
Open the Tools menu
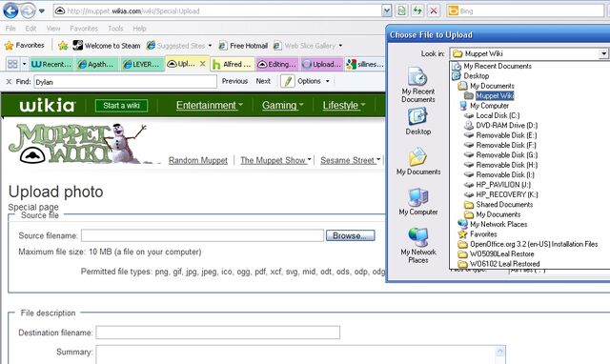pyautogui.click(x=115, y=29)
